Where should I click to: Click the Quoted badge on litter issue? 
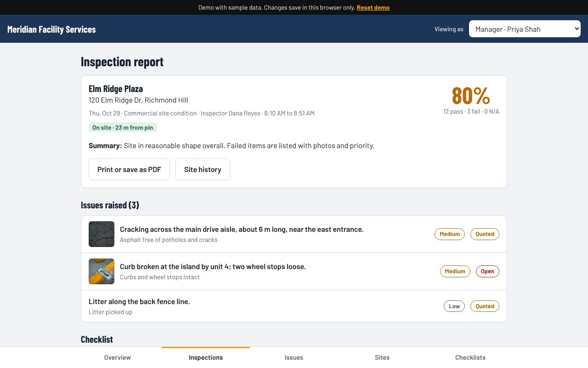point(485,306)
